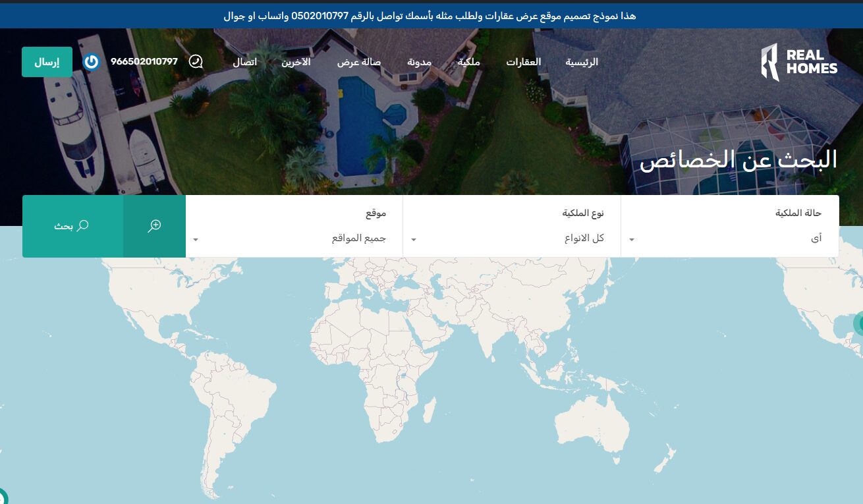The width and height of the screenshot is (863, 504).
Task: Click the phone number 966502010797
Action: (x=144, y=62)
